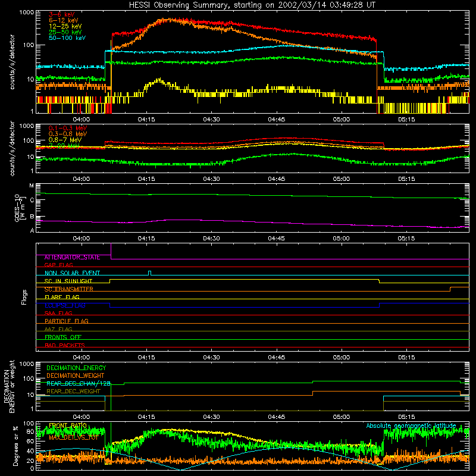Click the GOES-10 axis label

(x=19, y=208)
